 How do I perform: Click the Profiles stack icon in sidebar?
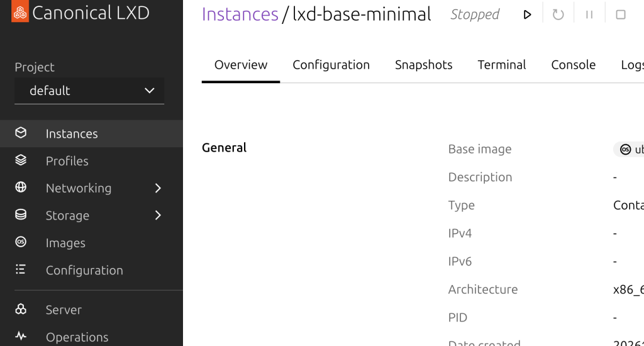[21, 160]
